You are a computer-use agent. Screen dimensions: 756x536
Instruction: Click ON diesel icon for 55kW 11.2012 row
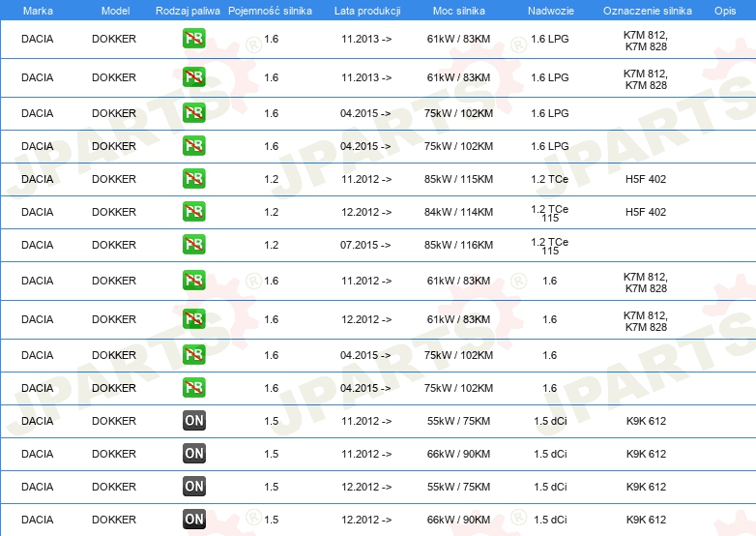coord(193,421)
